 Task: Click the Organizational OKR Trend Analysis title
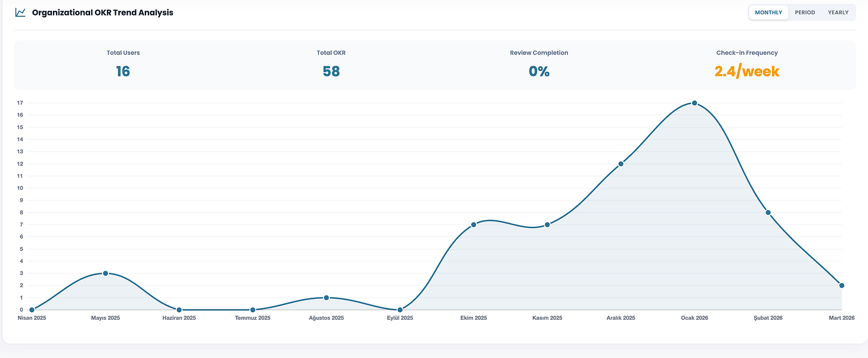pyautogui.click(x=103, y=13)
